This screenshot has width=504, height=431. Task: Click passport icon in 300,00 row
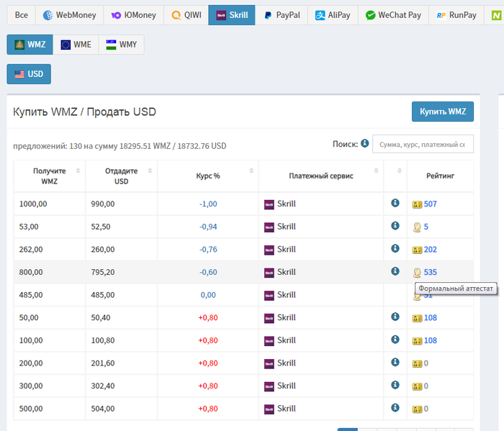pos(417,386)
